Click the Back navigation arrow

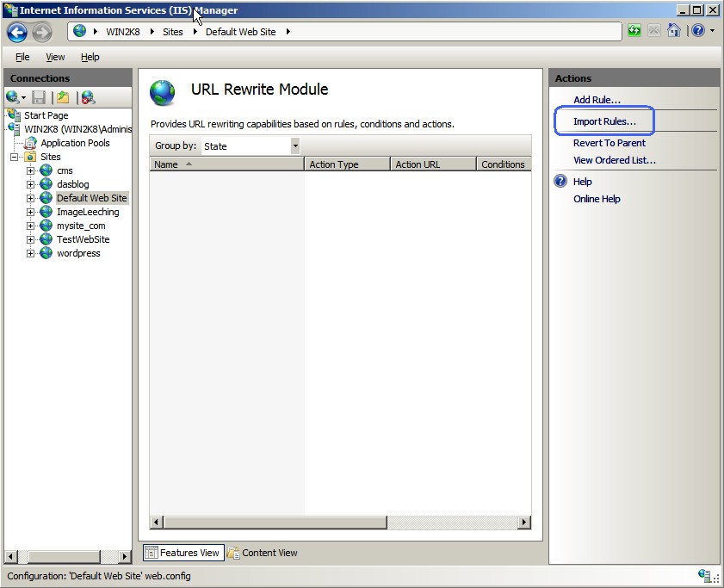point(17,33)
